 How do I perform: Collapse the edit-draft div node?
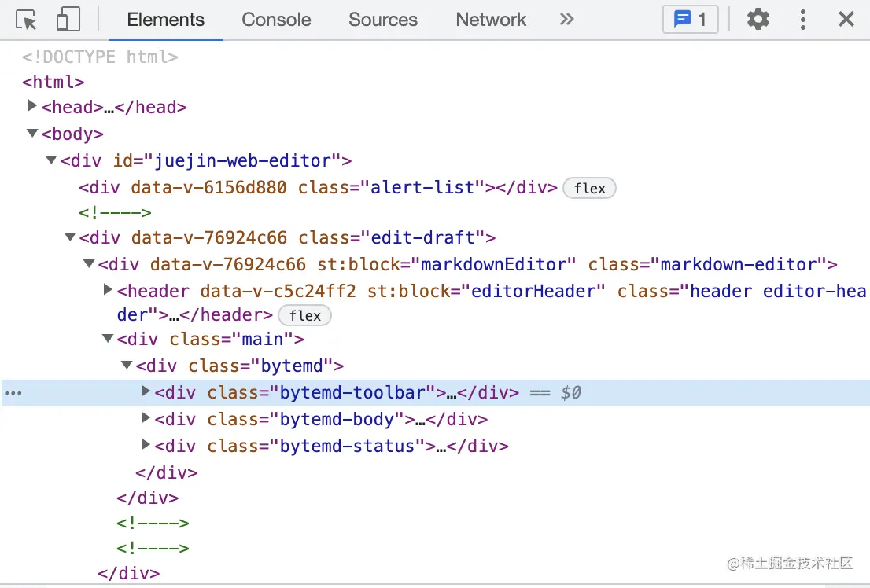pos(70,237)
